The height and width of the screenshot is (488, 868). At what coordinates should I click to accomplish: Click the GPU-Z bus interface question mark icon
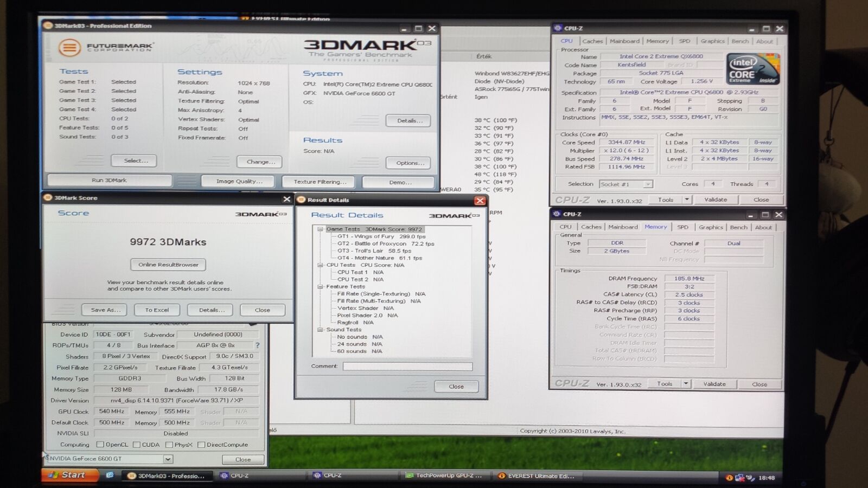(257, 345)
